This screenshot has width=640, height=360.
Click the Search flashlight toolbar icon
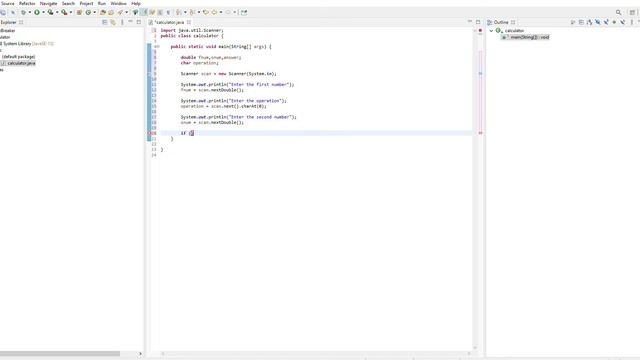tap(120, 12)
